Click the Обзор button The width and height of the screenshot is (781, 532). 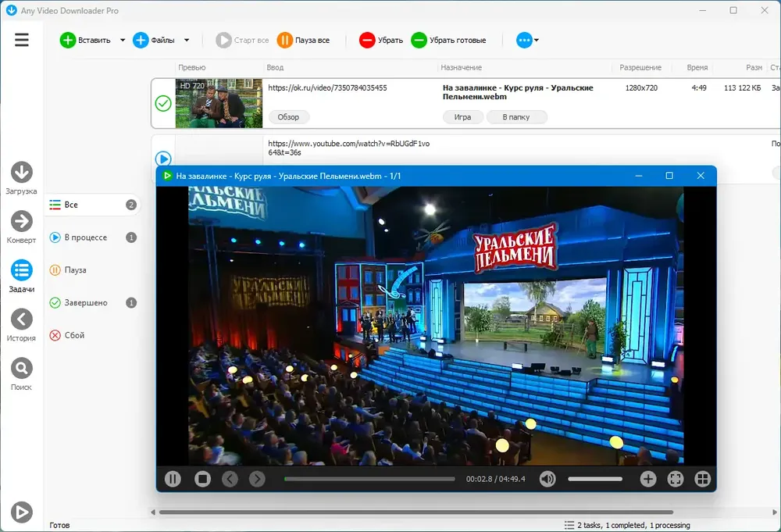(289, 117)
